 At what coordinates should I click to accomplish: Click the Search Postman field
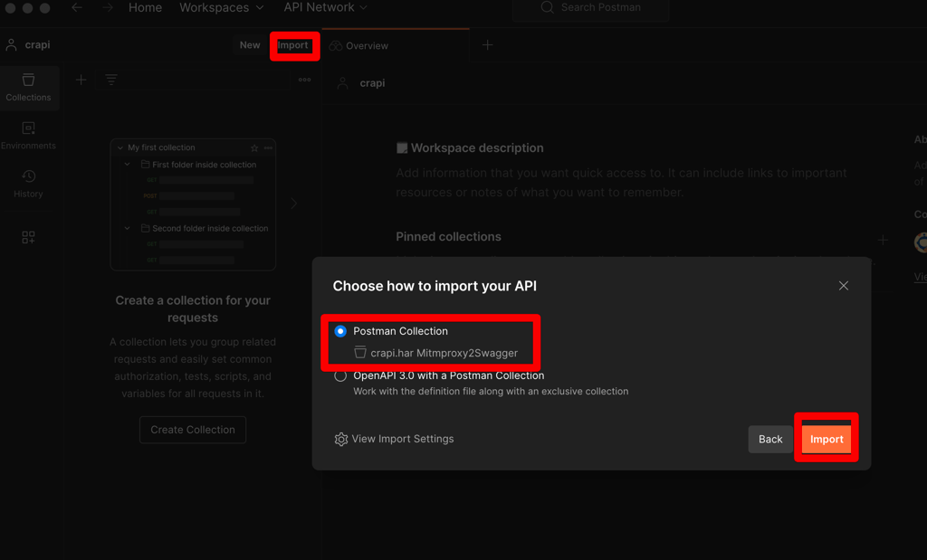(x=591, y=7)
